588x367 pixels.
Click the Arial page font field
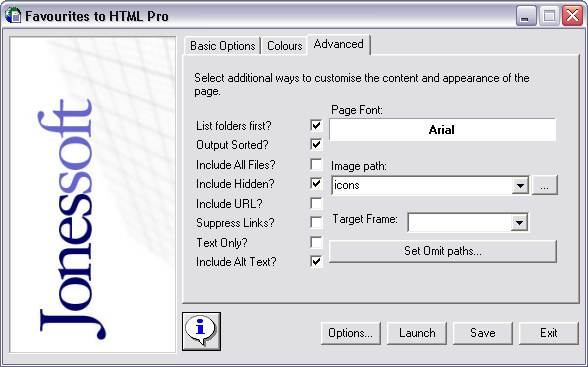click(442, 130)
